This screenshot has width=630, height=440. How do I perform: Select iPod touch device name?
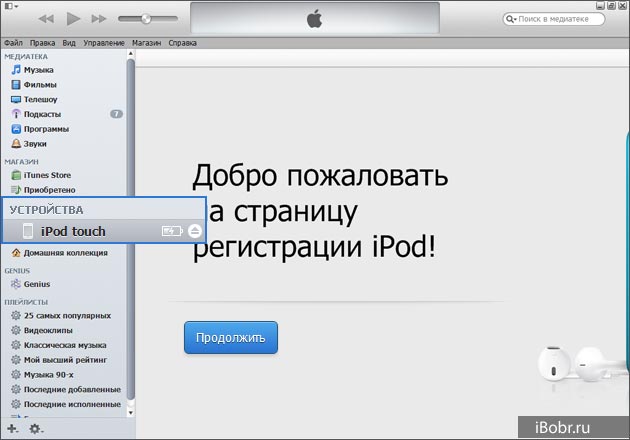click(73, 231)
